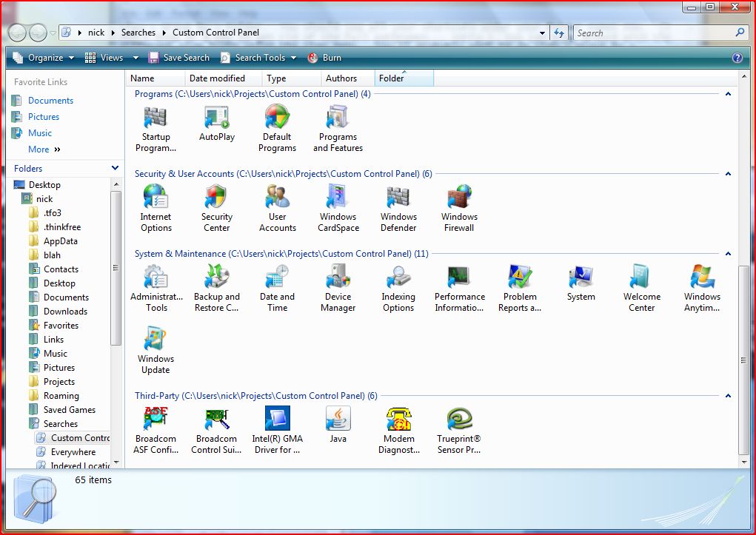Screen dimensions: 756x535
Task: Select Indexing Options
Action: 398,289
